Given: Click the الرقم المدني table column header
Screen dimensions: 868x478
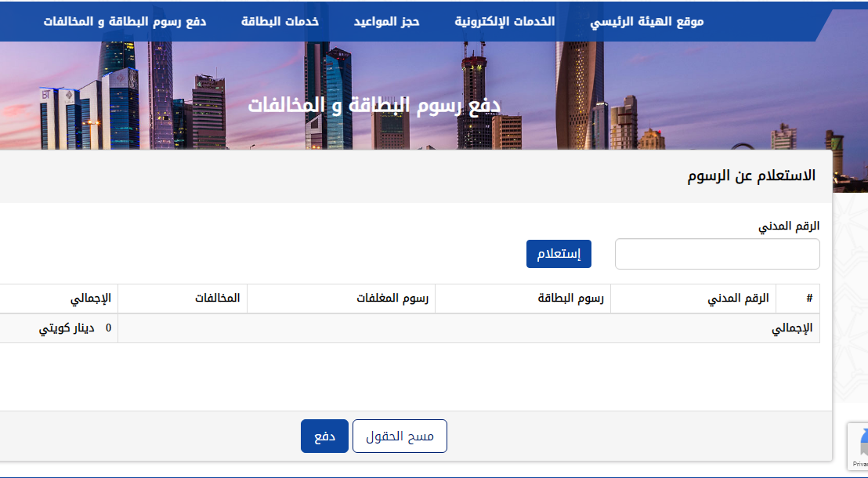Looking at the screenshot, I should click(738, 299).
